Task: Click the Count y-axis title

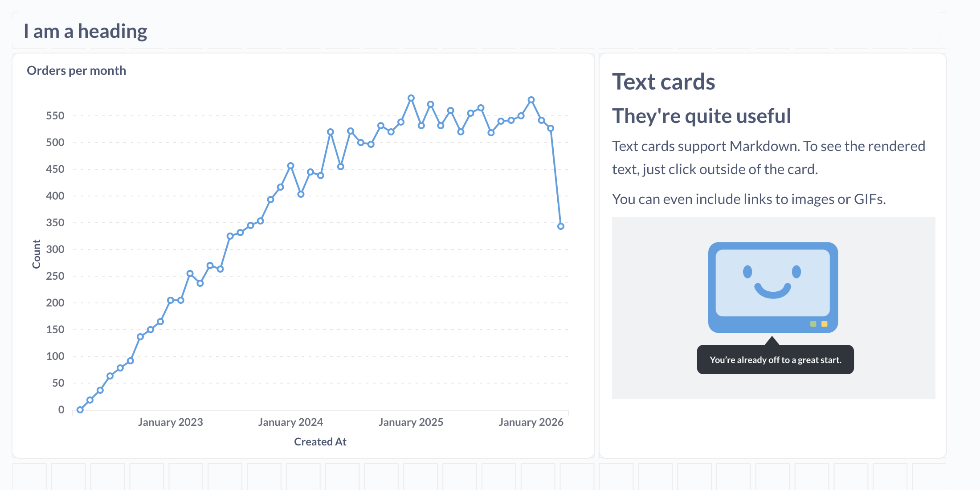Action: coord(37,254)
